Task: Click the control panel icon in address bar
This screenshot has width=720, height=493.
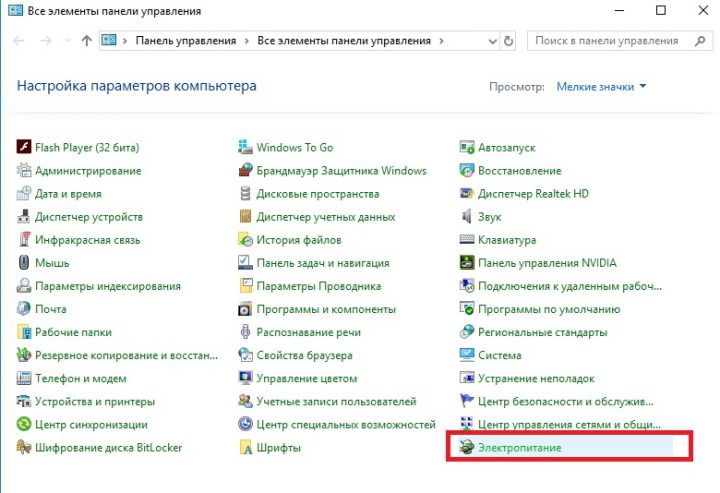Action: pos(109,40)
